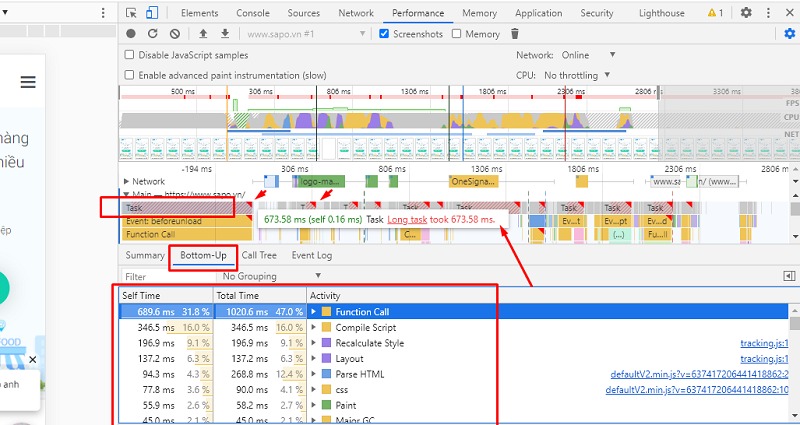Open the CPU No throttling dropdown
The image size is (800, 425).
pyautogui.click(x=577, y=75)
